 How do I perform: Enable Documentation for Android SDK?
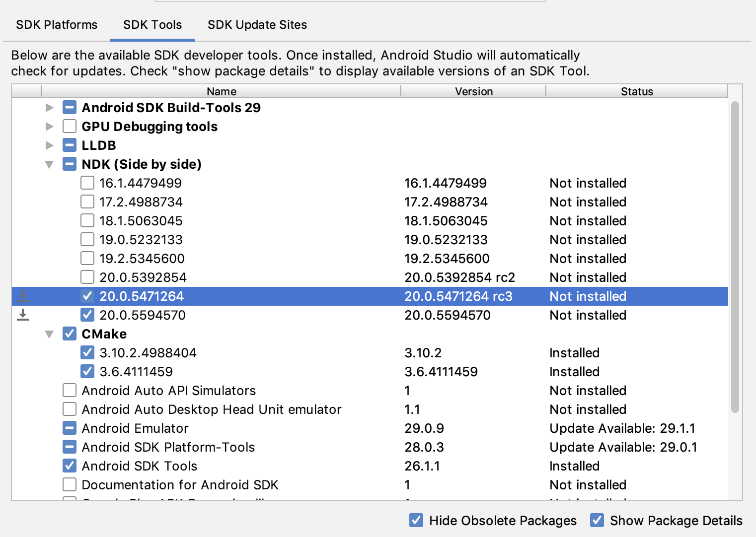69,485
